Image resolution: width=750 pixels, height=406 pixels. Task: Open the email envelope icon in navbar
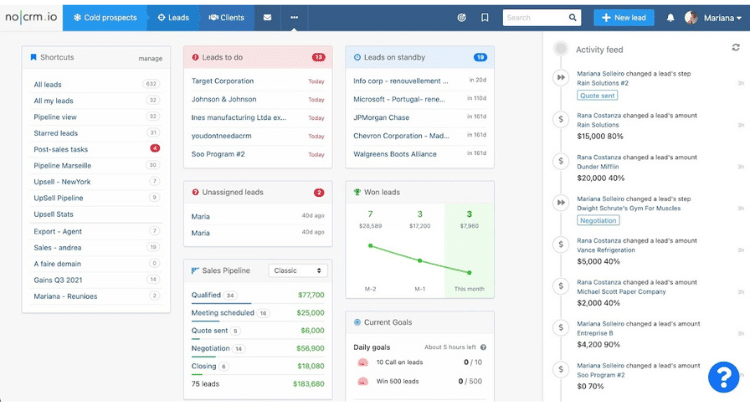267,18
